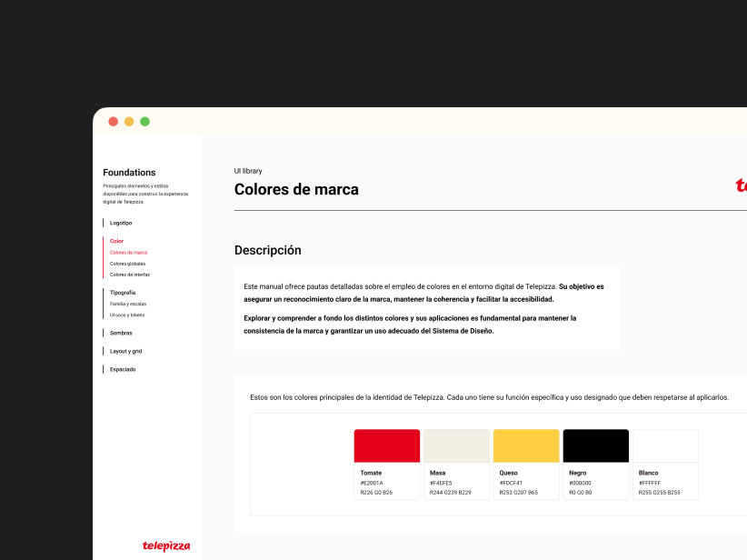The width and height of the screenshot is (747, 560).
Task: Open the Logotipo section in sidebar
Action: tap(121, 223)
